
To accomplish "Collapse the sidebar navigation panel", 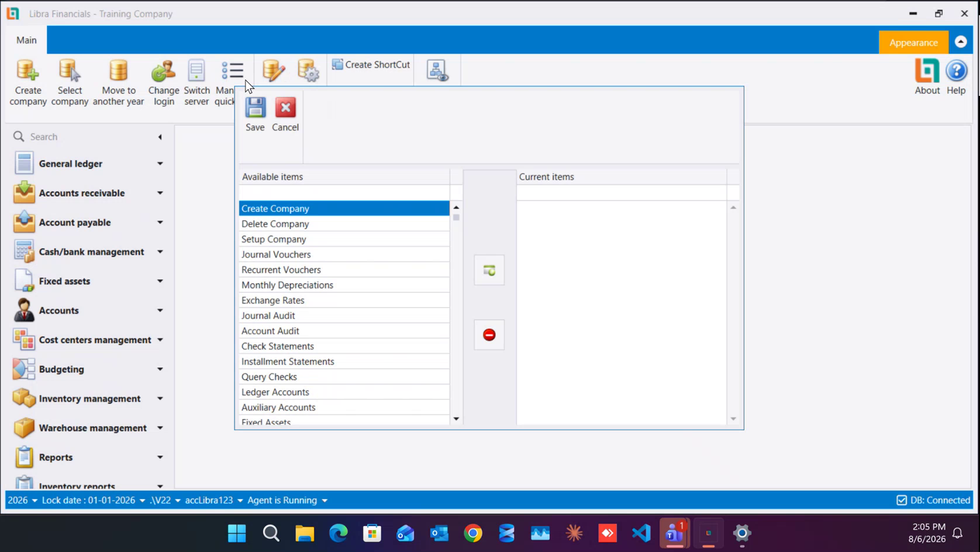I will click(x=160, y=137).
